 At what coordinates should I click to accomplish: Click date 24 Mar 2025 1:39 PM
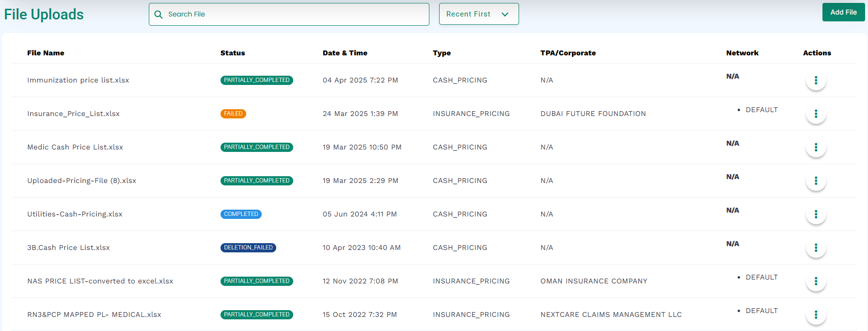pyautogui.click(x=360, y=114)
